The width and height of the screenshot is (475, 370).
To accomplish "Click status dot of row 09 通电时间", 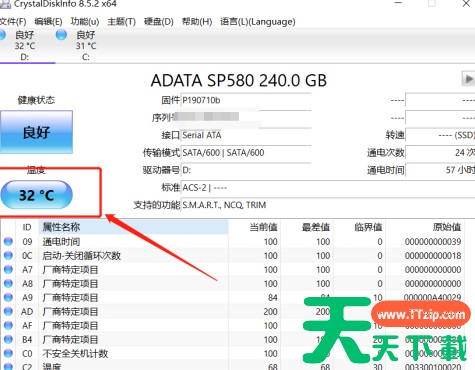I will [x=8, y=241].
